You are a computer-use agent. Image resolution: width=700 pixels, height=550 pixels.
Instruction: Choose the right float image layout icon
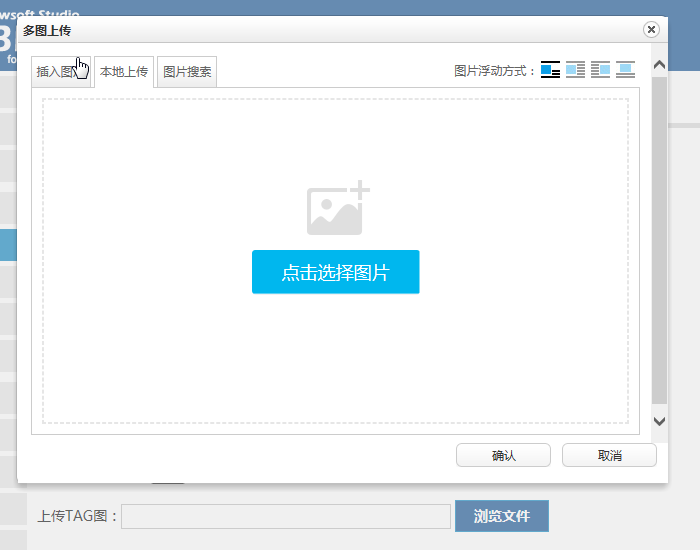click(600, 70)
